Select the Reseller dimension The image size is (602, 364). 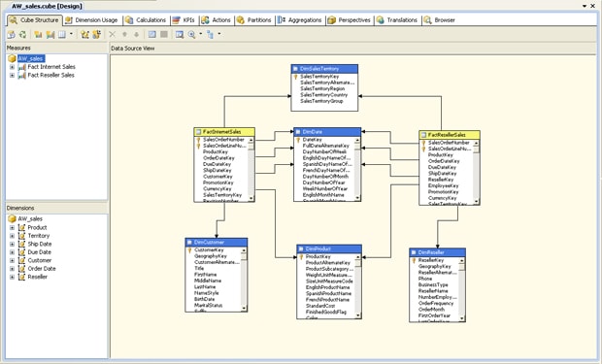pyautogui.click(x=37, y=277)
